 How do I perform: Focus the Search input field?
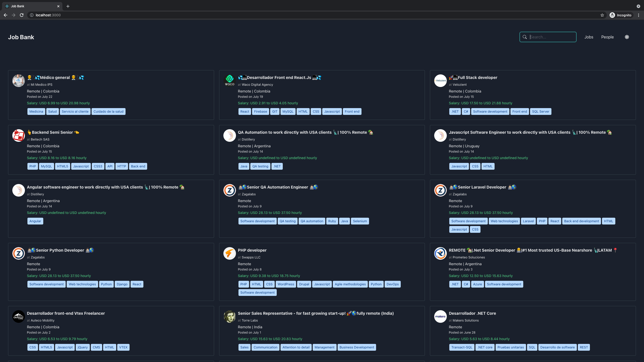point(551,37)
